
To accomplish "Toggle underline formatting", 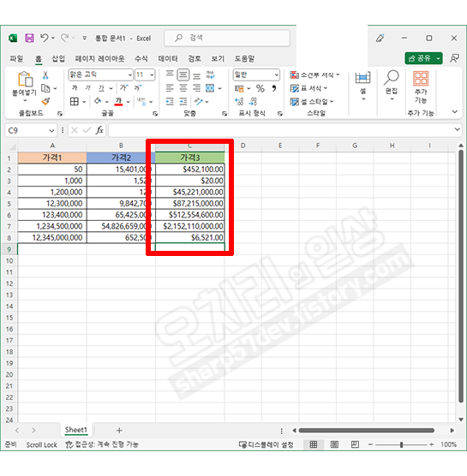I will tap(101, 88).
